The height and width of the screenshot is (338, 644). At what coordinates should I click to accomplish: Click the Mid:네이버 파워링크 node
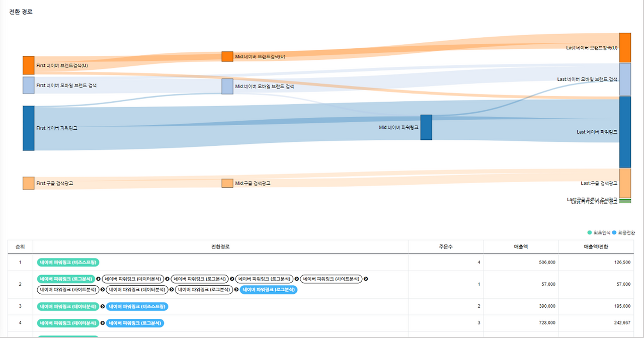(426, 127)
